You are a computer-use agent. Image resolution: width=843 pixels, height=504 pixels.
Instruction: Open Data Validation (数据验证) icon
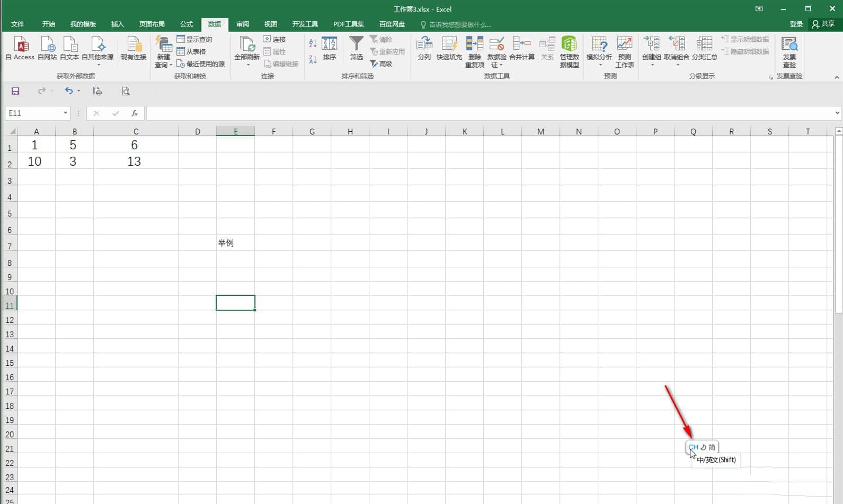tap(497, 45)
